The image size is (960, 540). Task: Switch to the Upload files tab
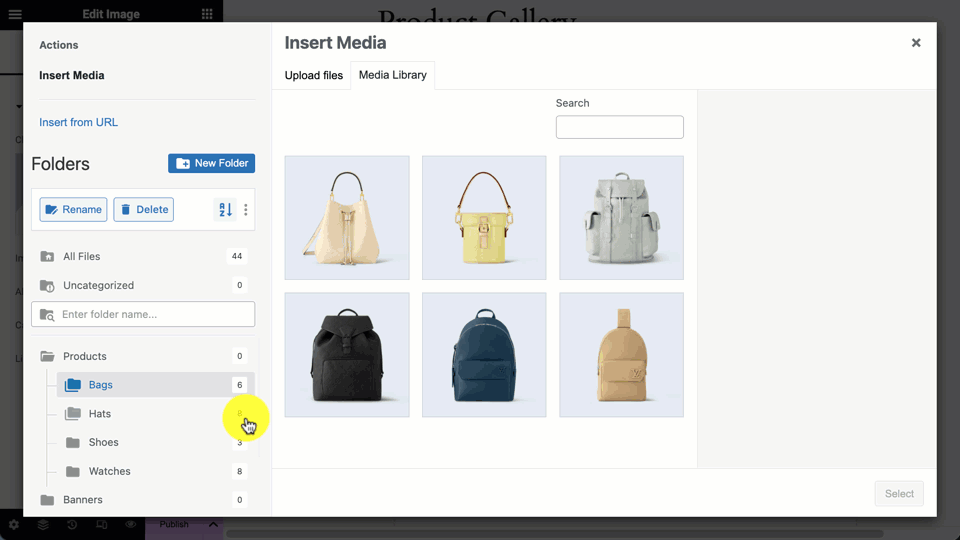(x=313, y=76)
